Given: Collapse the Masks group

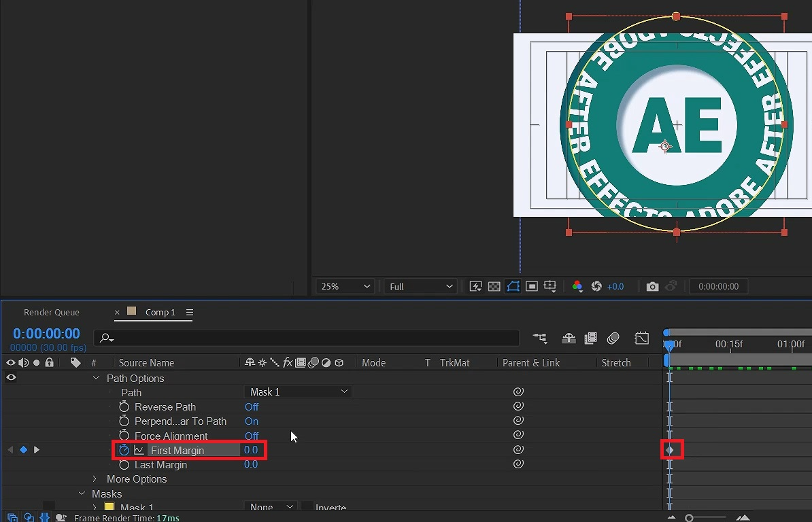Looking at the screenshot, I should click(82, 493).
